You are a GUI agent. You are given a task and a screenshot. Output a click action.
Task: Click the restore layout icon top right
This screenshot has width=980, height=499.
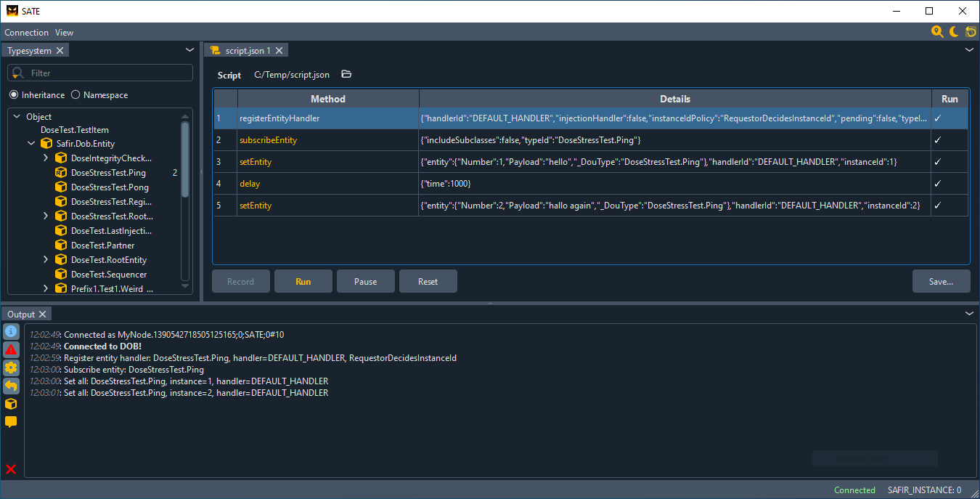(971, 31)
